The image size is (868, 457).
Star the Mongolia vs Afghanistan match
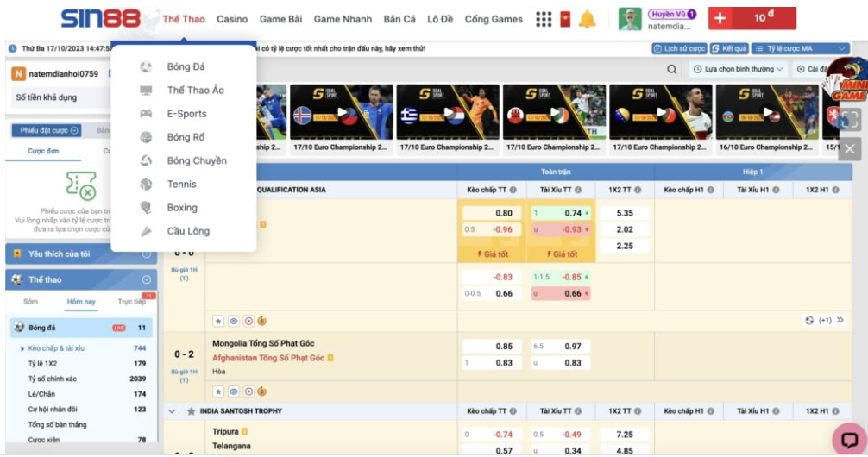[x=219, y=391]
